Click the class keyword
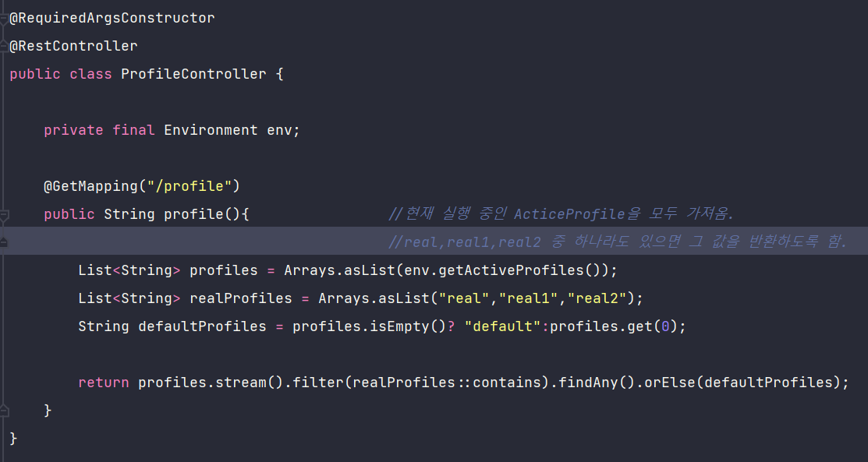 pos(90,74)
